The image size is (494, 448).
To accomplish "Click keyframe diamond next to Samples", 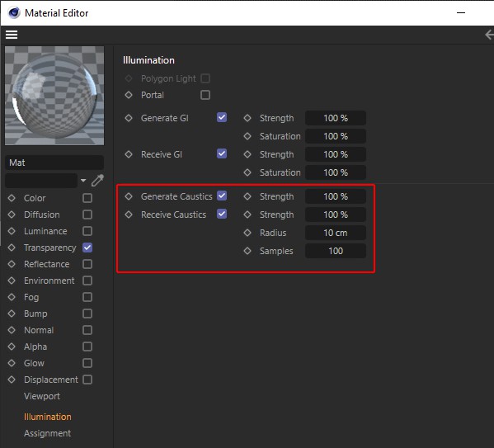I will (x=247, y=251).
